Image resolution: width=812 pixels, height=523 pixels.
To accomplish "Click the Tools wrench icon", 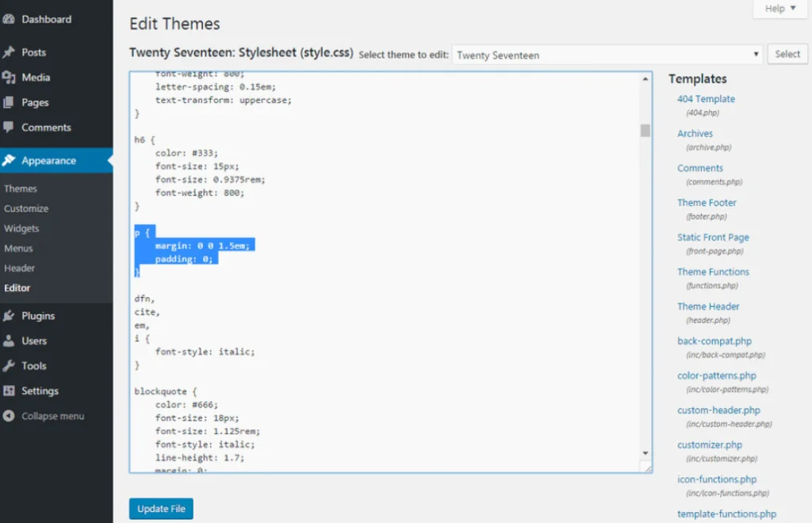I will [9, 366].
